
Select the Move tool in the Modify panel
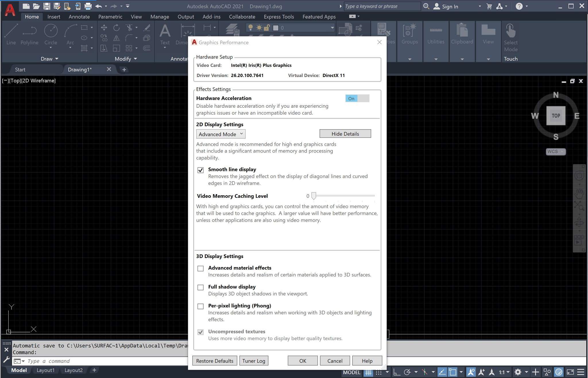click(x=104, y=28)
